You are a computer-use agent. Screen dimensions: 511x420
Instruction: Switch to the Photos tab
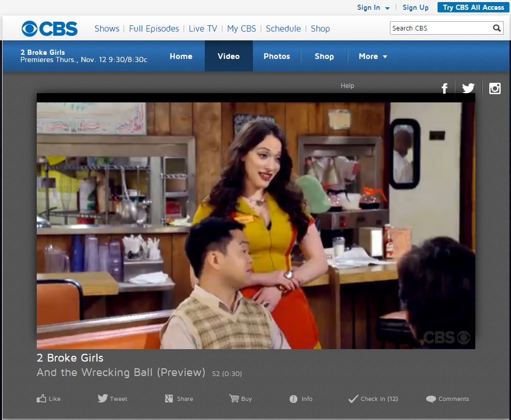click(x=277, y=56)
